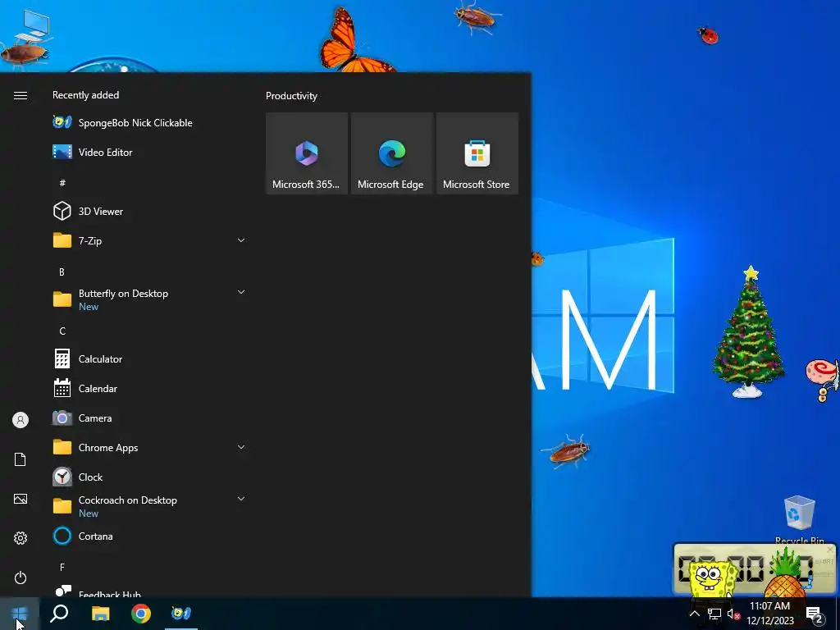Viewport: 840px width, 630px height.
Task: Open Documents from Start sidebar
Action: click(21, 459)
